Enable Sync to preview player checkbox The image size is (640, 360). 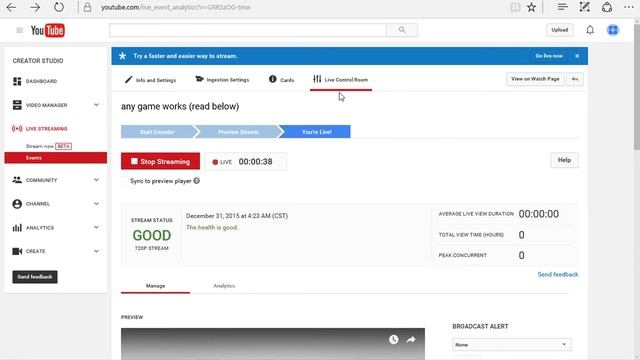point(124,181)
